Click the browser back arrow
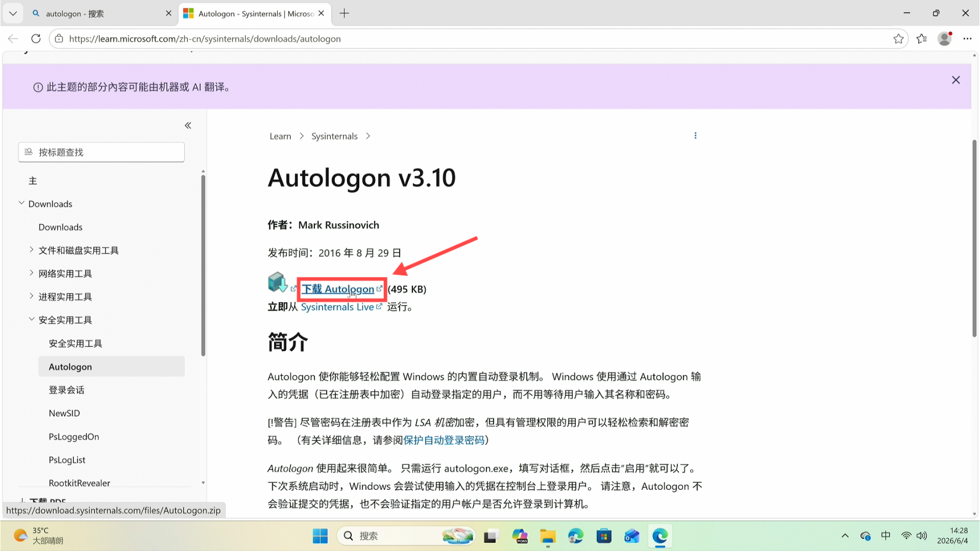Viewport: 980px width, 551px height. [13, 38]
